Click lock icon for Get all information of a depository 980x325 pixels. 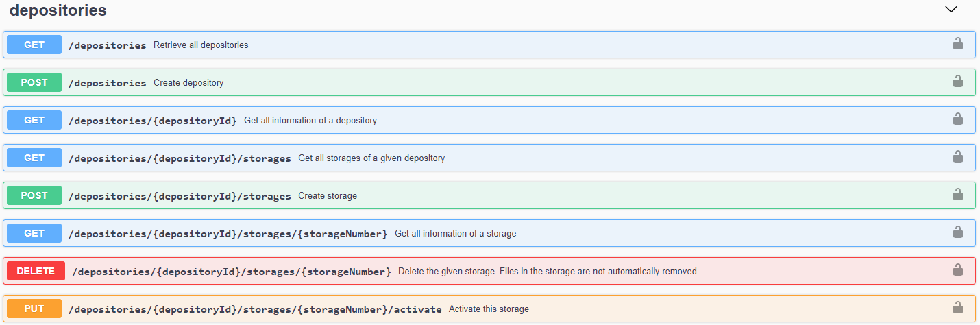[957, 119]
